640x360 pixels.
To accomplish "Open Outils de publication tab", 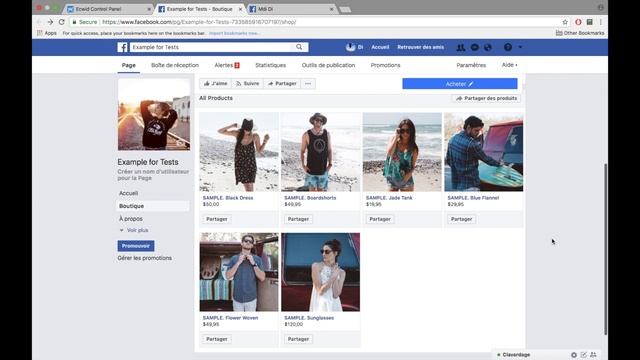I will pyautogui.click(x=328, y=65).
